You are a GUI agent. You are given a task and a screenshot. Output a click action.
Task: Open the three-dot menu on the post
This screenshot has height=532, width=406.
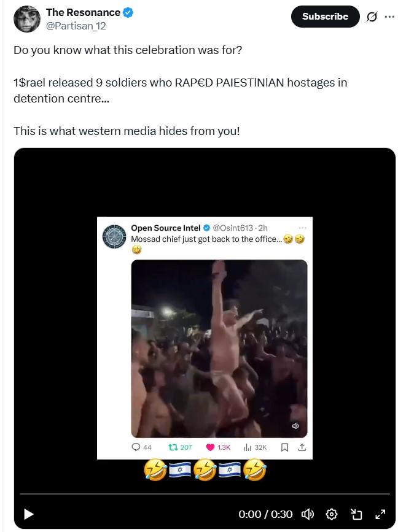click(390, 17)
